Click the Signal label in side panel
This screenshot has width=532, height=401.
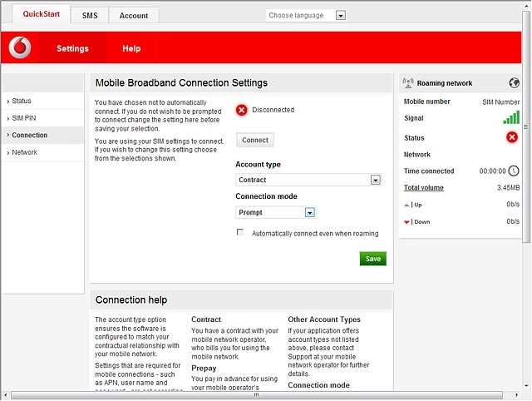414,118
